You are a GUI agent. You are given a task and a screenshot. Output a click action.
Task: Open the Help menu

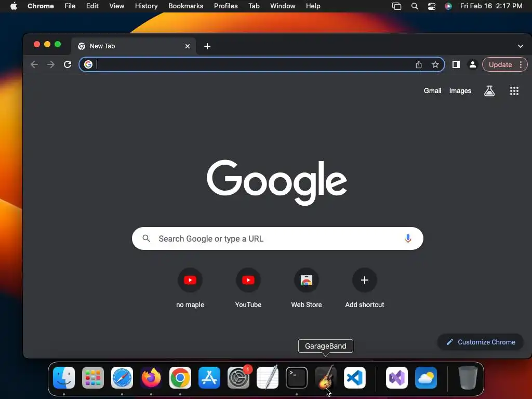(x=313, y=6)
